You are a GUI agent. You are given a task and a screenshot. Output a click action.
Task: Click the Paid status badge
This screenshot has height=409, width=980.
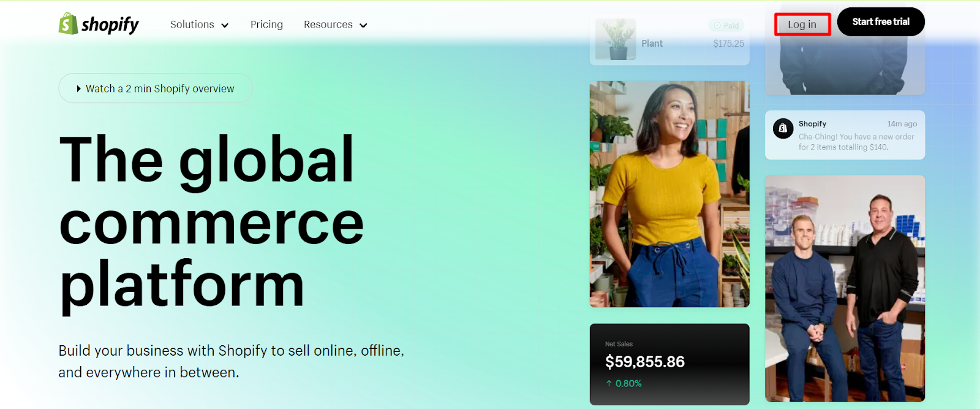pyautogui.click(x=726, y=26)
